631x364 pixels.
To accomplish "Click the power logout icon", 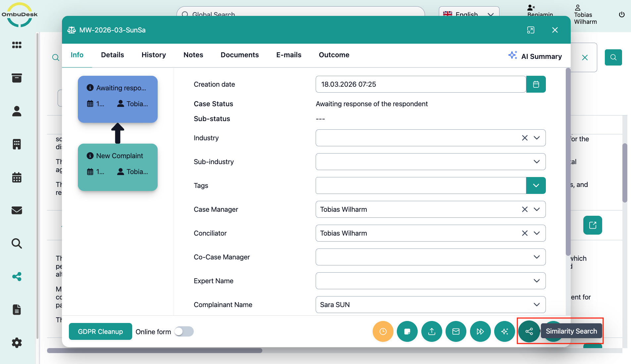I will [x=622, y=15].
